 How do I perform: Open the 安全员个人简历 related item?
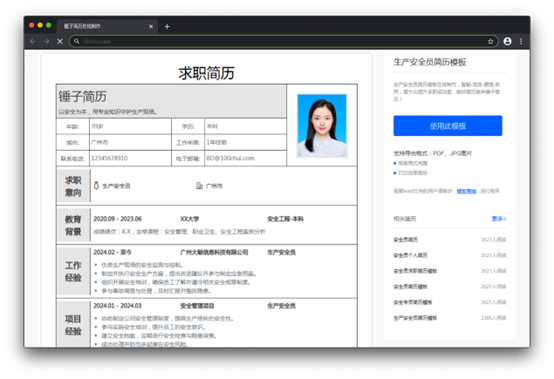pos(411,255)
